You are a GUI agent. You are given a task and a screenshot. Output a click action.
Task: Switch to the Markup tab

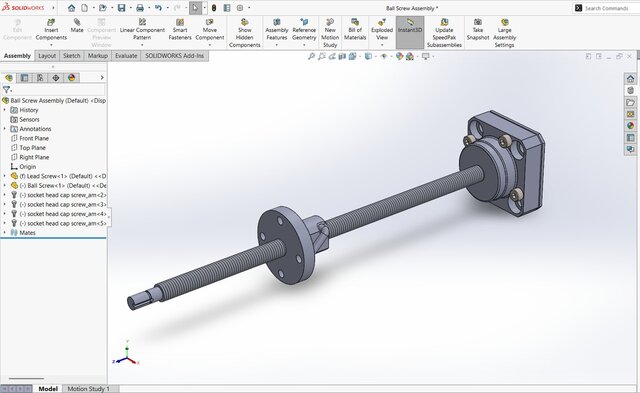tap(98, 56)
